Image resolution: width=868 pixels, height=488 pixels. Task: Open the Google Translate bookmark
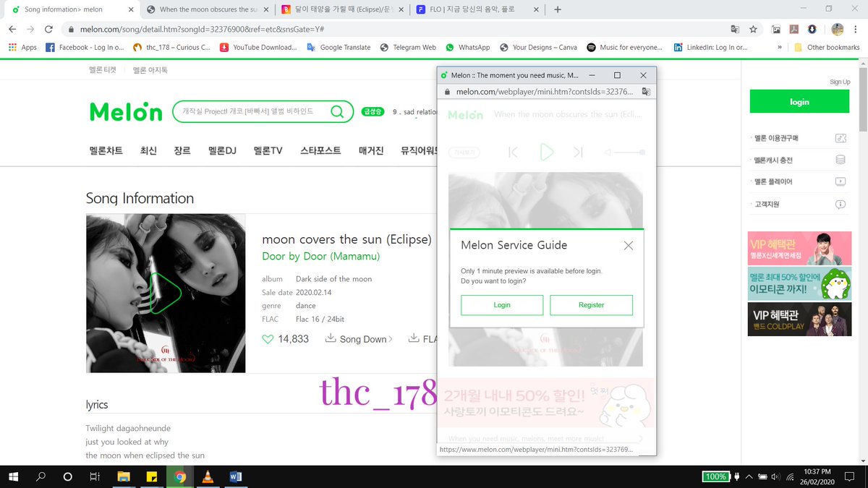[338, 47]
